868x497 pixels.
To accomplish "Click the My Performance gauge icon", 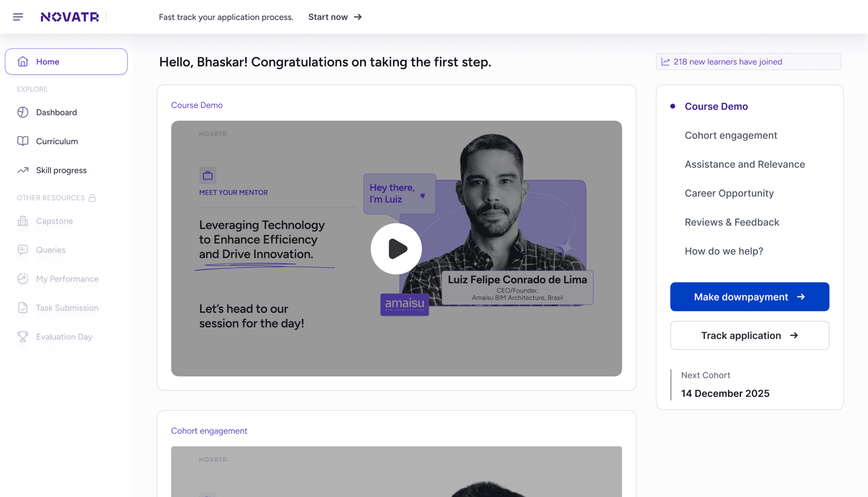I will (x=23, y=279).
